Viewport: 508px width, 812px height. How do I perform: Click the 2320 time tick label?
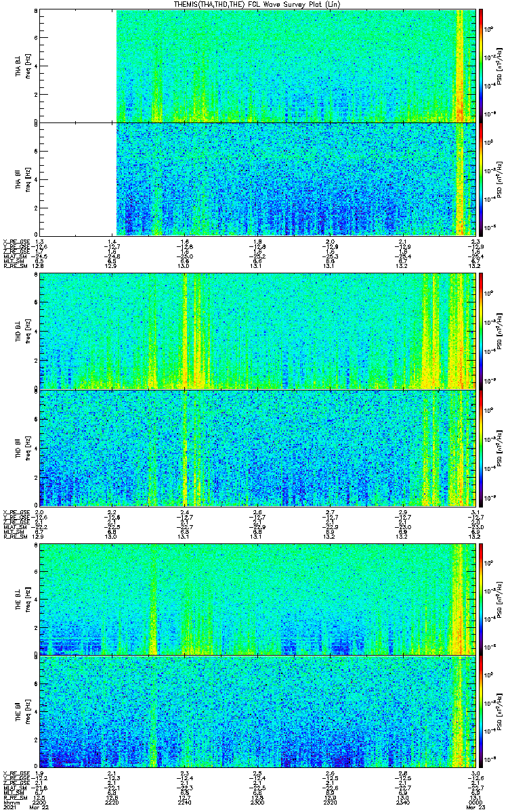[331, 803]
